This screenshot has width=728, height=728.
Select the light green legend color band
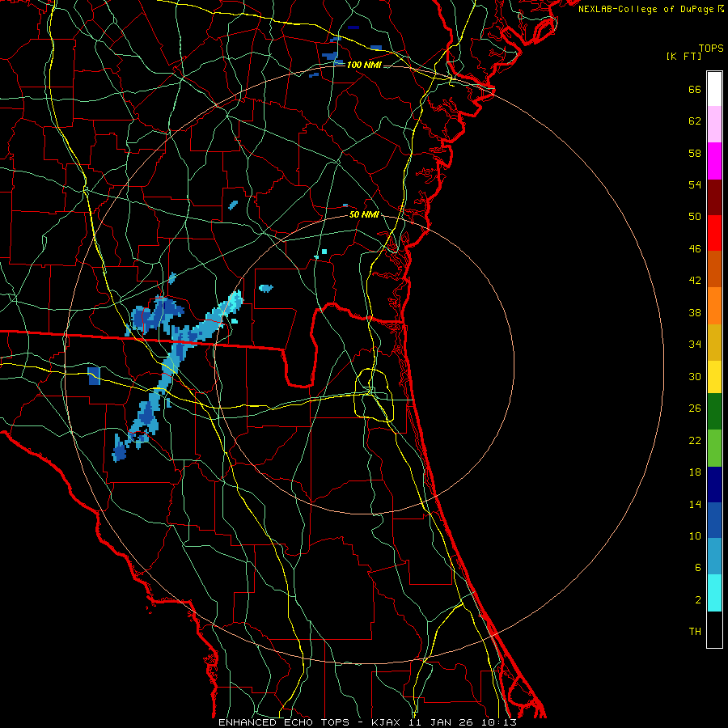(714, 448)
